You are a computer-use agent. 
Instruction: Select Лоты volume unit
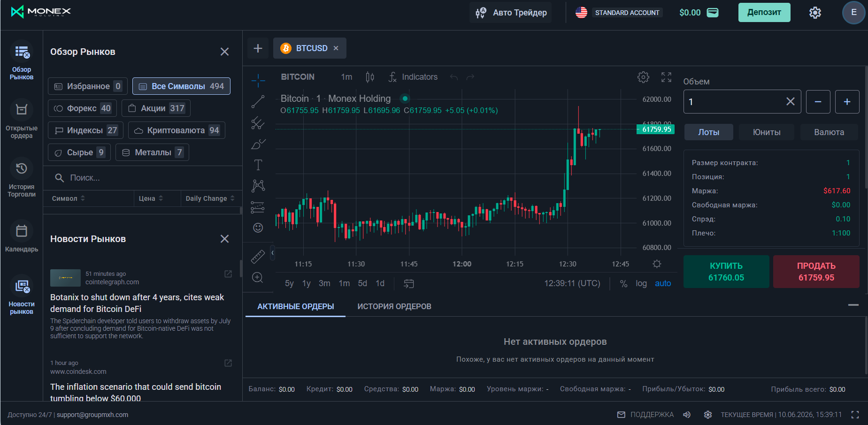click(708, 132)
